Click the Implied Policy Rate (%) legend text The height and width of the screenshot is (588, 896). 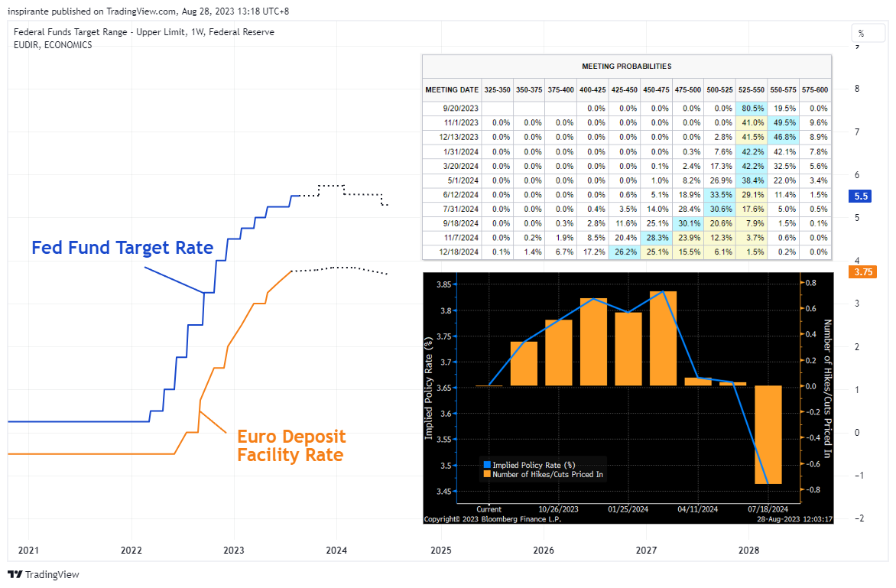(x=534, y=465)
